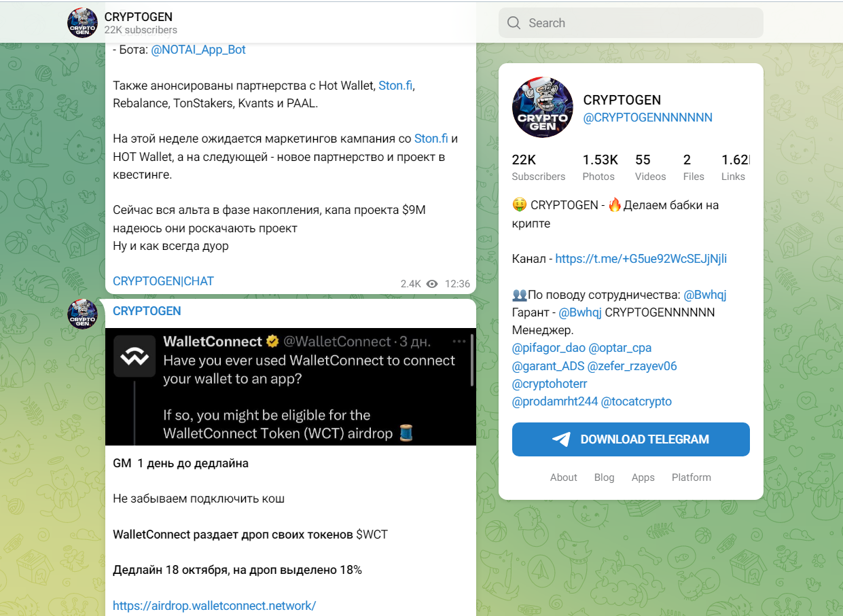The image size is (843, 616).
Task: Select the 2 Files stat
Action: pos(694,168)
